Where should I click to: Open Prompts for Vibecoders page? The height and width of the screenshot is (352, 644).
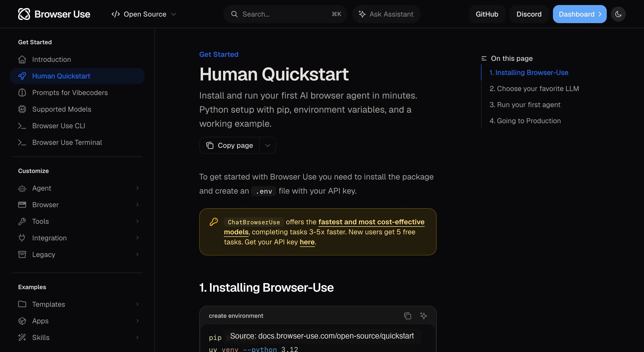[77, 93]
